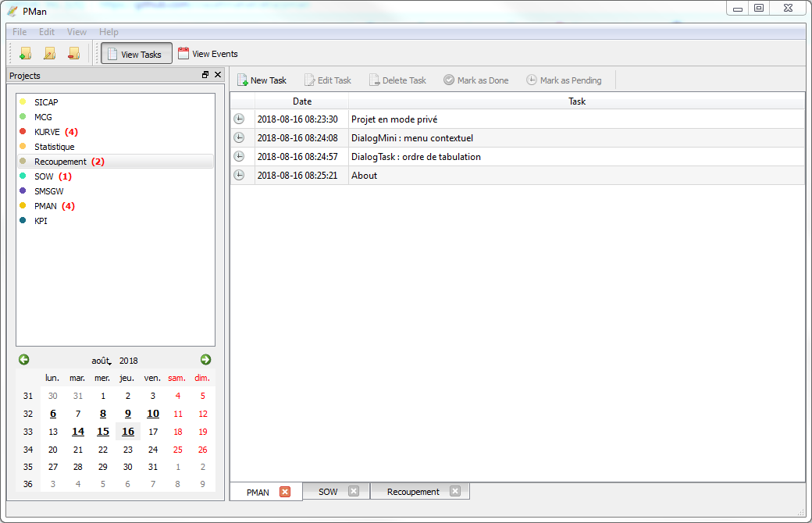Toggle the View Tasks toolbar button
The image size is (812, 523).
coord(136,54)
